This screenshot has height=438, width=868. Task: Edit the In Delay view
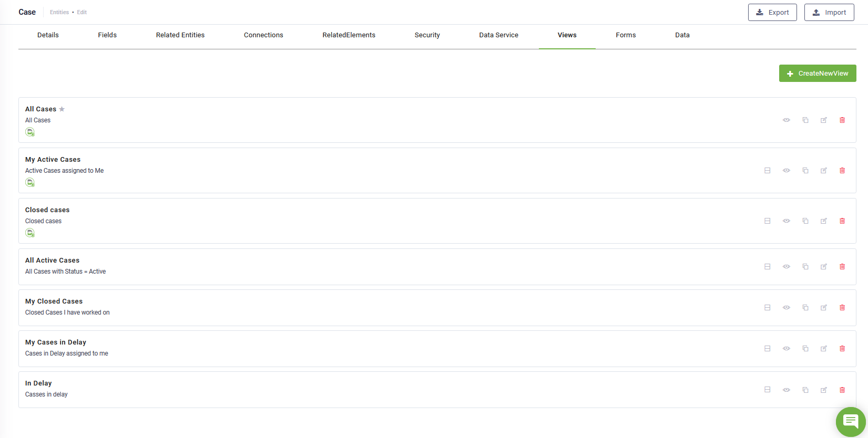pyautogui.click(x=824, y=390)
